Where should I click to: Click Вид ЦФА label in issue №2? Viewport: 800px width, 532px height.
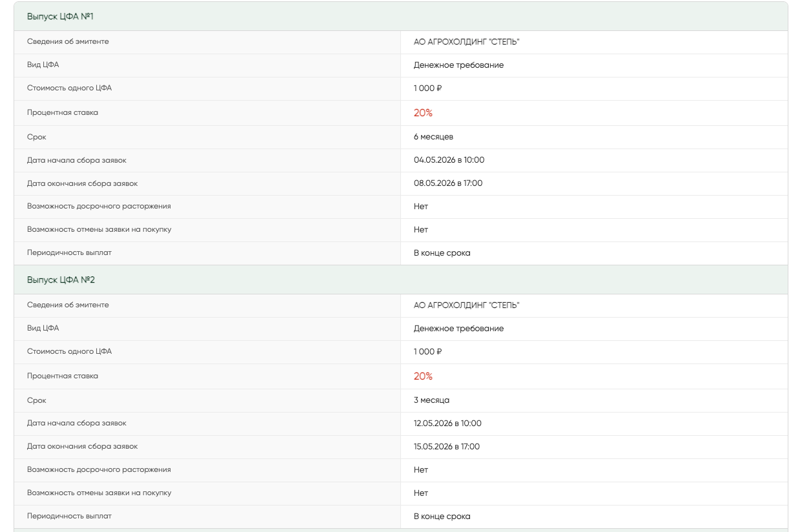tap(43, 328)
